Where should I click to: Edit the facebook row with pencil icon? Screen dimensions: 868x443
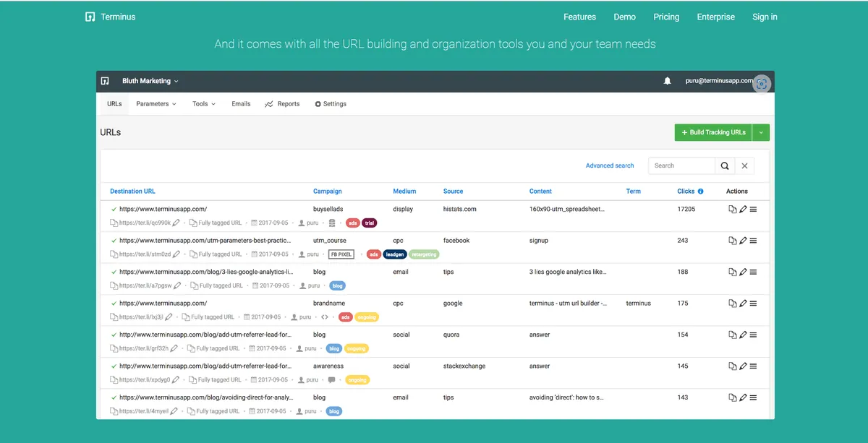pos(742,241)
